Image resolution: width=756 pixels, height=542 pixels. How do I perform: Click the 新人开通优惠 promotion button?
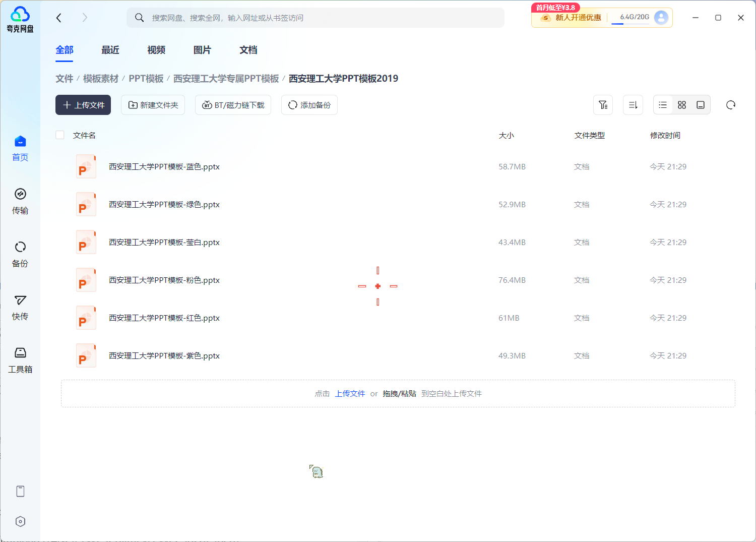[x=571, y=18]
